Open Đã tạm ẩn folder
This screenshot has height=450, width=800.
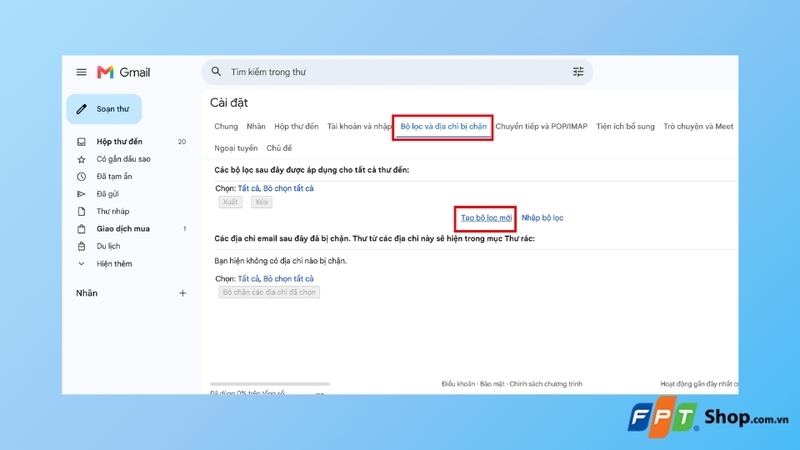[x=114, y=177]
